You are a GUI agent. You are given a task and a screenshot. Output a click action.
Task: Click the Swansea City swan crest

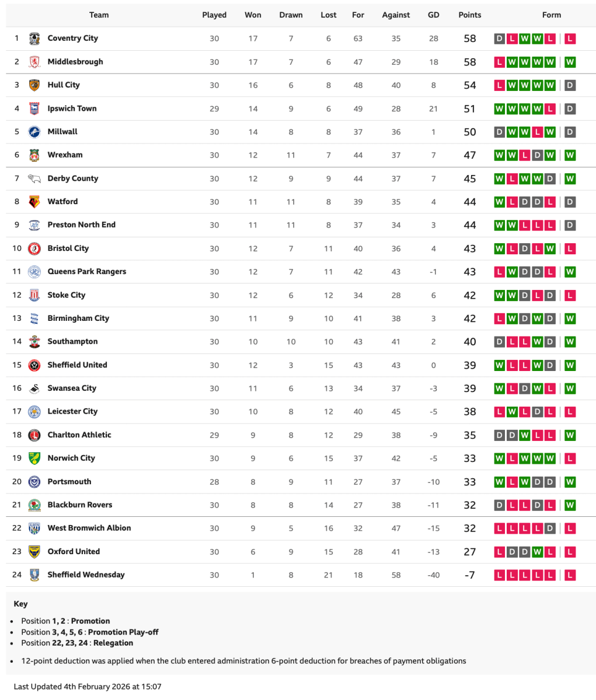[x=34, y=388]
